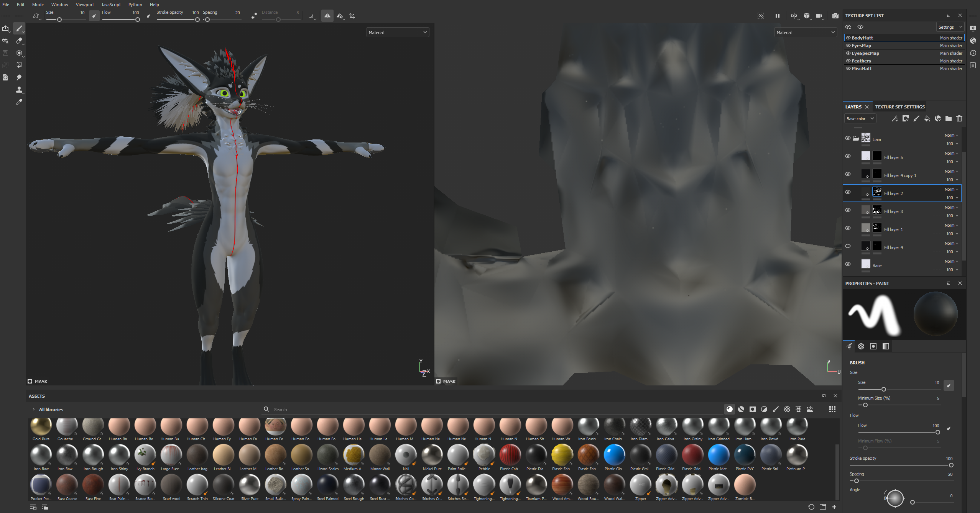Viewport: 980px width, 513px height.
Task: Switch to Texture Set Settings tab
Action: coord(899,107)
